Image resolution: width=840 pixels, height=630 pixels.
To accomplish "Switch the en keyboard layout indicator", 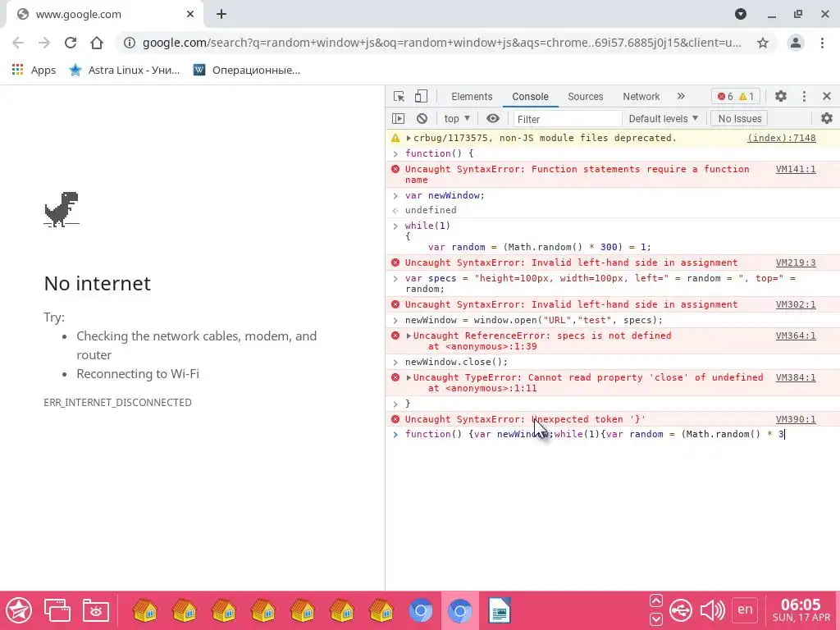I will click(x=745, y=609).
